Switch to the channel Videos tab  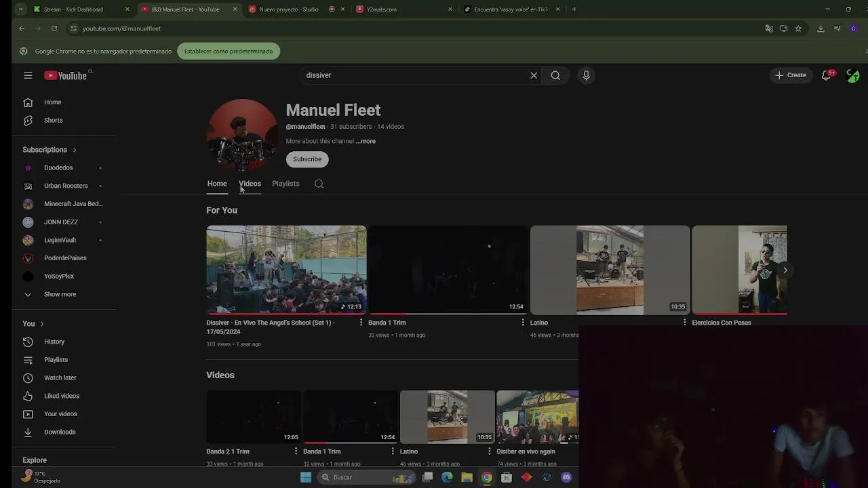click(x=250, y=184)
